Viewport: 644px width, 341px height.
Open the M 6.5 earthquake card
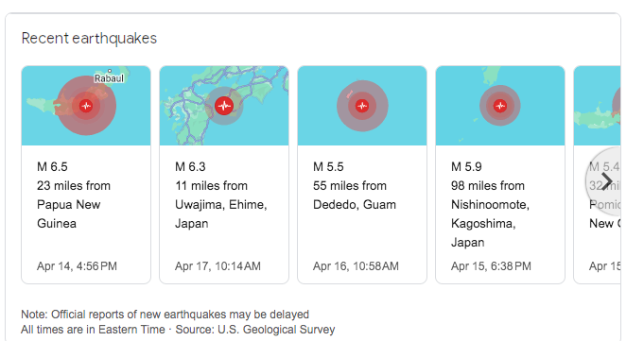86,175
